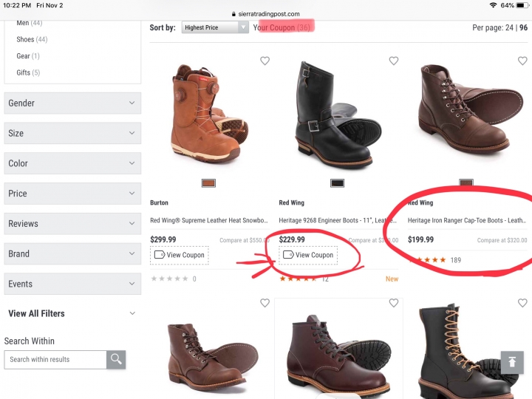Open Your Coupon (36) link
The width and height of the screenshot is (532, 399).
pyautogui.click(x=282, y=27)
